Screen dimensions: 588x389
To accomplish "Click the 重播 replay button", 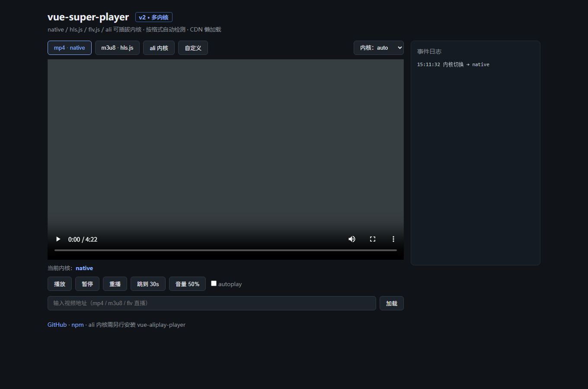I will pyautogui.click(x=115, y=284).
